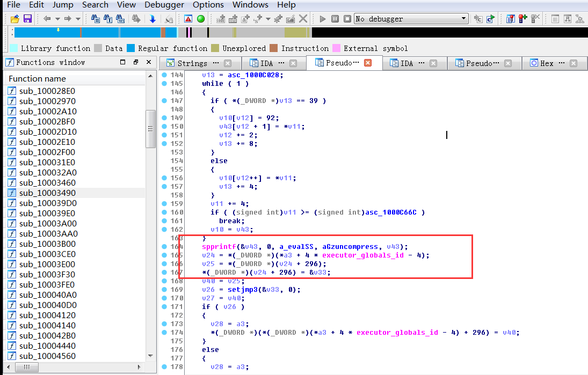Click the undefine X icon in toolbar
Viewport: 588px width, 375px height.
pyautogui.click(x=303, y=19)
